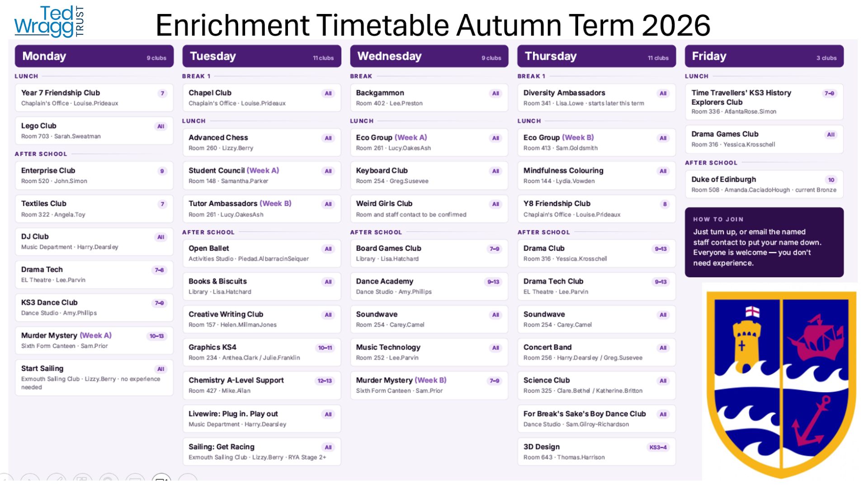Click the Ted Wragg Trust logo
The height and width of the screenshot is (488, 868).
pyautogui.click(x=49, y=21)
